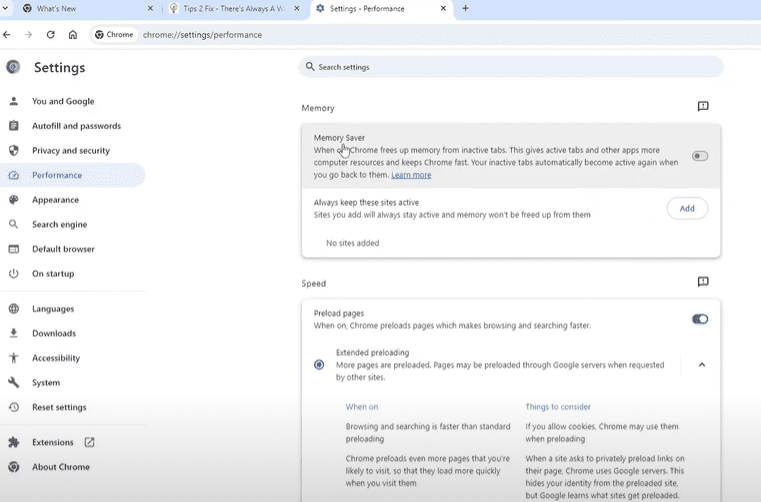Click the browser back arrow icon

point(8,34)
